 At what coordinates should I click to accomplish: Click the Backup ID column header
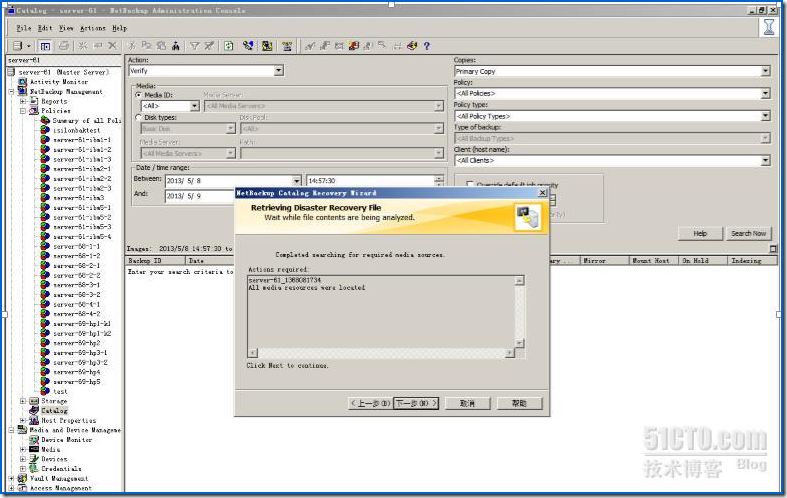(x=156, y=261)
